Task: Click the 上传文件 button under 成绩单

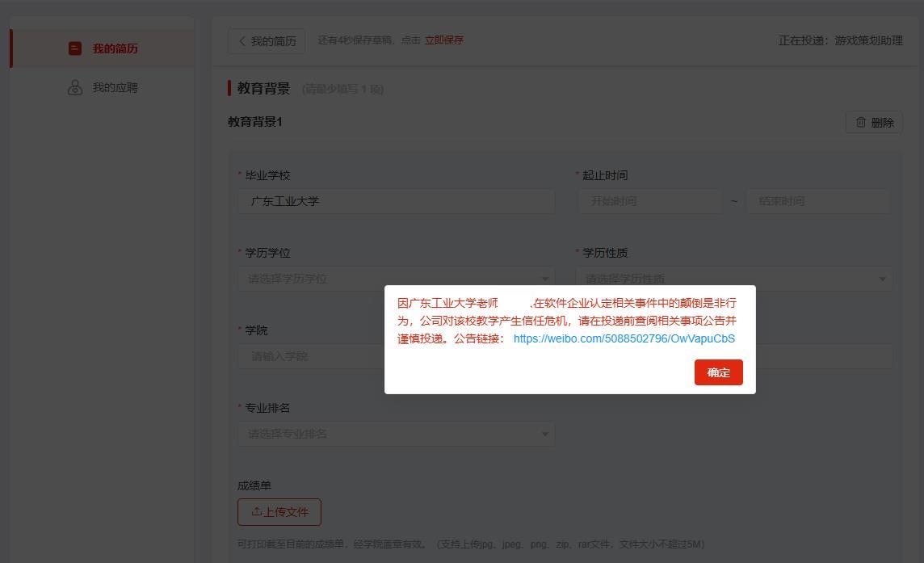Action: [x=279, y=511]
